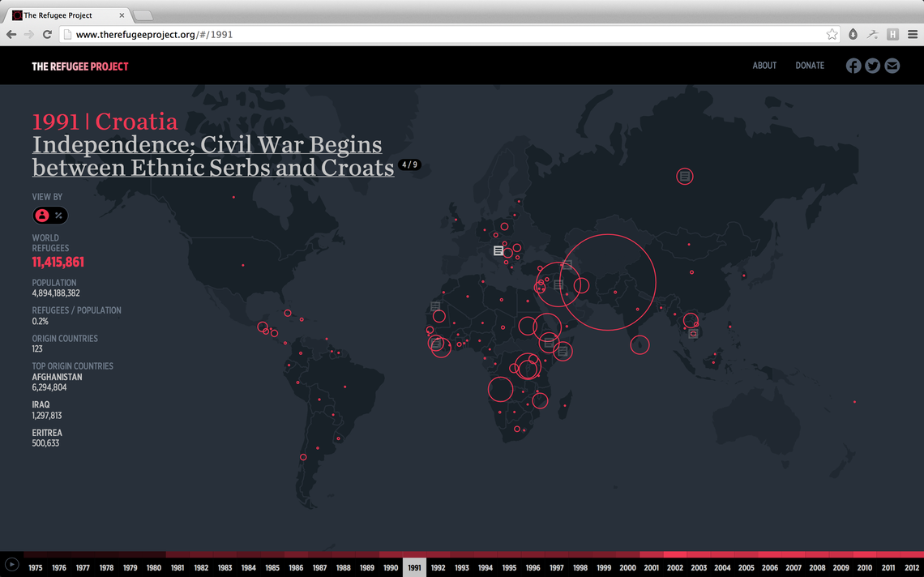Screen dimensions: 924x577
Task: Click the email share icon
Action: [892, 66]
